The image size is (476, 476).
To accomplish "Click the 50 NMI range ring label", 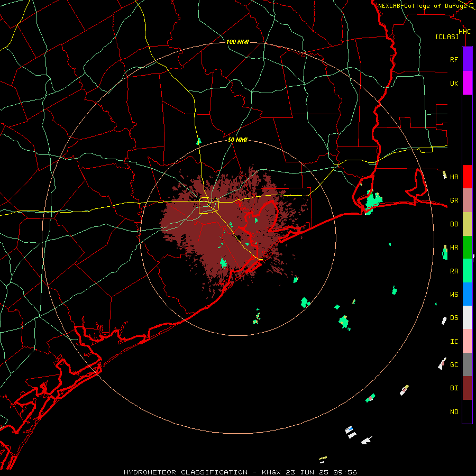I will [237, 140].
